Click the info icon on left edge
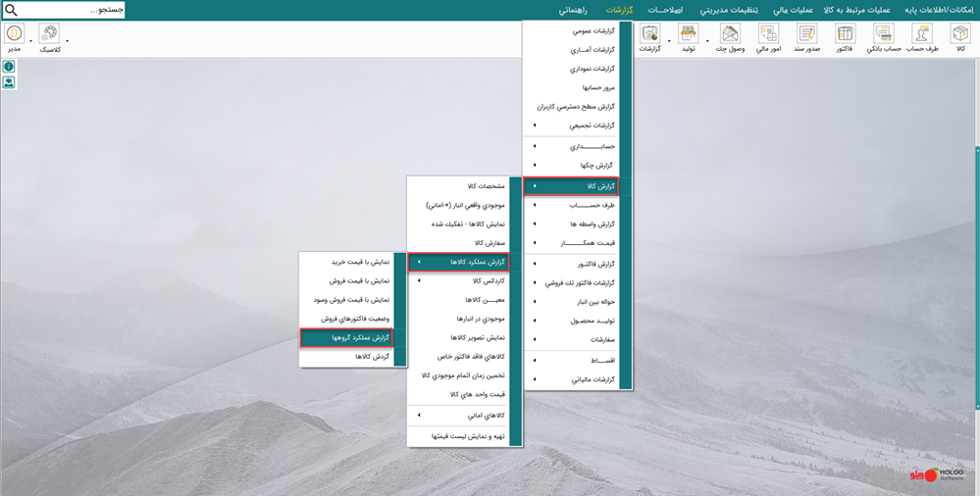980x496 pixels. point(9,67)
